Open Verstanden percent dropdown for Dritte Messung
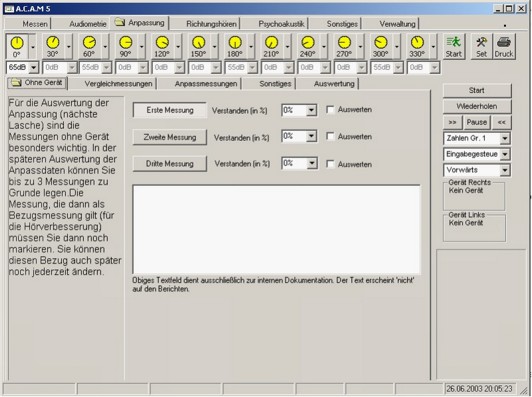This screenshot has width=532, height=397. [311, 164]
